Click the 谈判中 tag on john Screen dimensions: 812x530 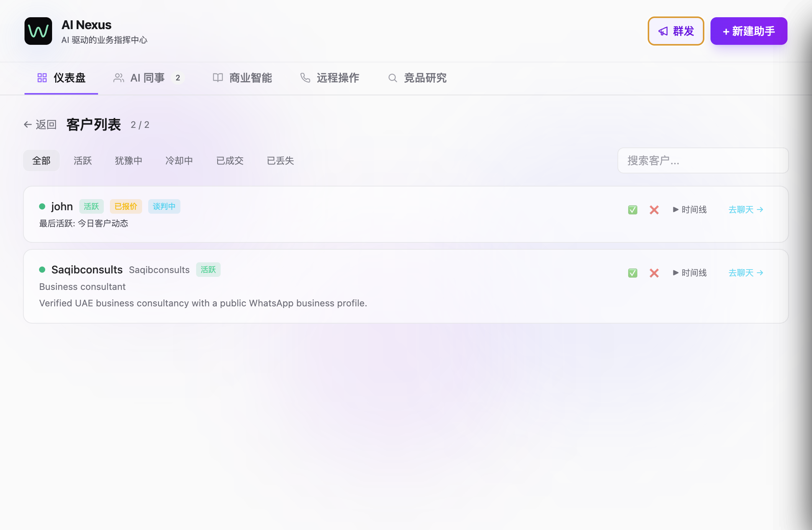[164, 206]
